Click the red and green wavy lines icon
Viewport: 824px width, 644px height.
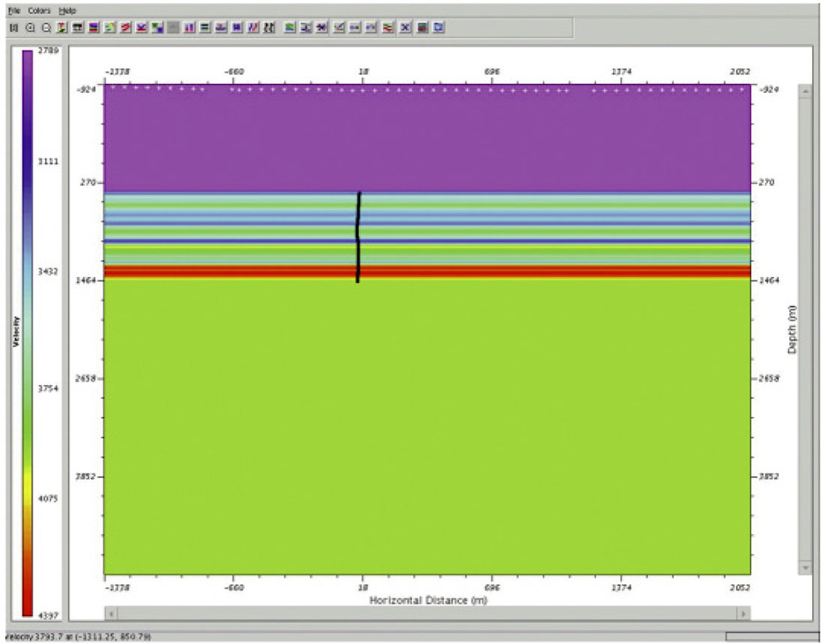pyautogui.click(x=388, y=27)
